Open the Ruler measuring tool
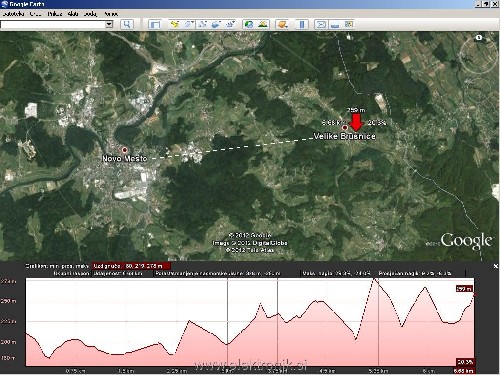Screen dimensions: 500x375 pos(302,24)
